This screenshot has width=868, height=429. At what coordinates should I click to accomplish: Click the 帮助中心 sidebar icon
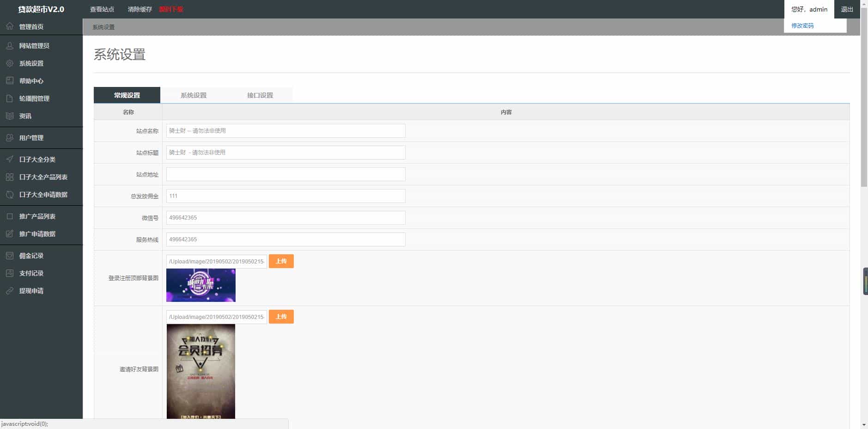click(10, 81)
